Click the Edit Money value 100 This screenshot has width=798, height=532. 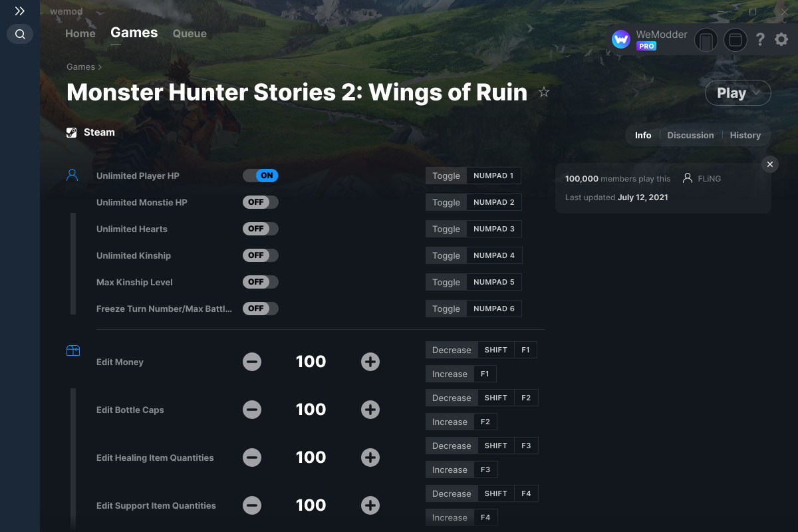(311, 362)
